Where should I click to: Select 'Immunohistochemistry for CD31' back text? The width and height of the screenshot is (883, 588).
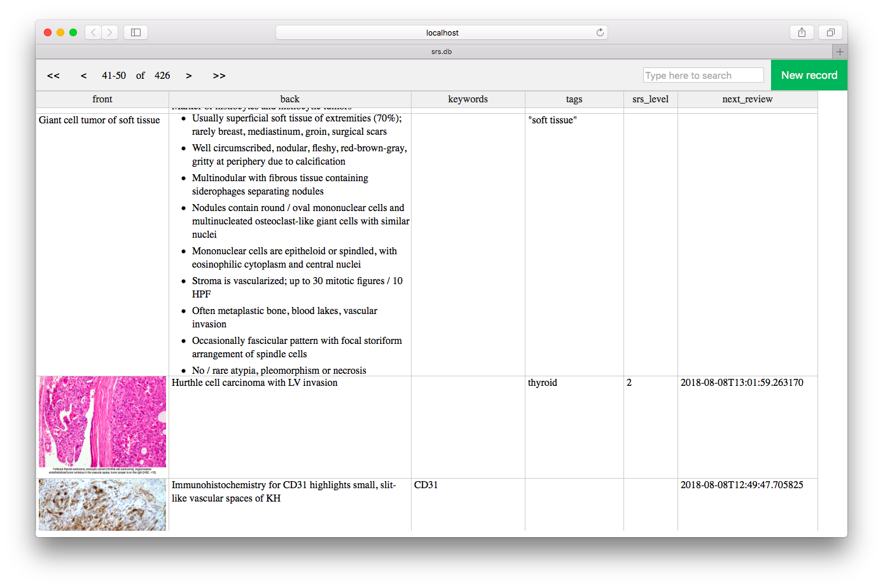point(284,491)
